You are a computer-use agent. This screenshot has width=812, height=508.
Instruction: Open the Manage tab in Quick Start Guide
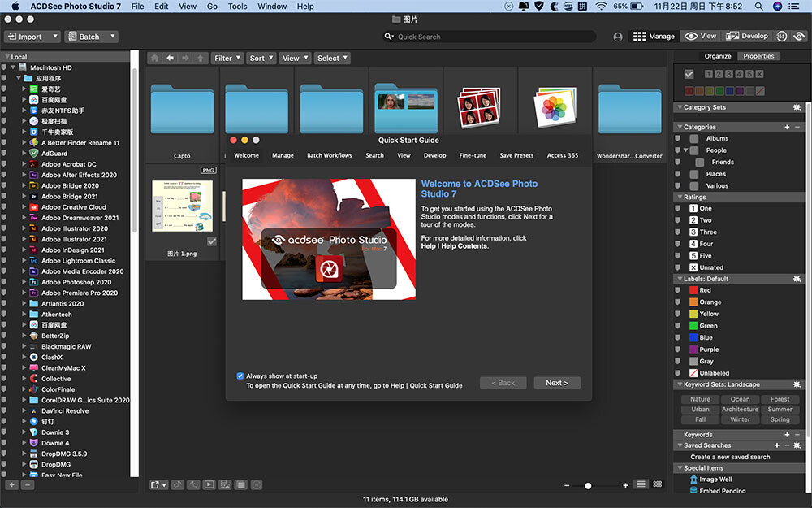(283, 155)
